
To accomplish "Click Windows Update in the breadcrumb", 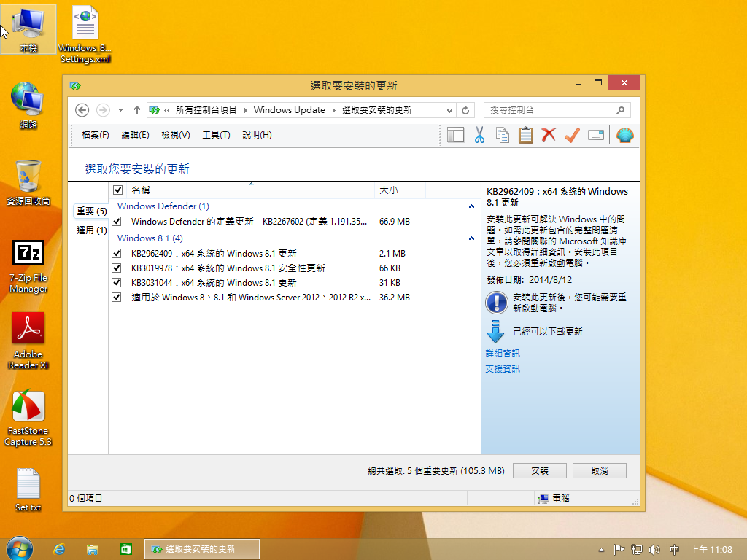I will (x=289, y=110).
